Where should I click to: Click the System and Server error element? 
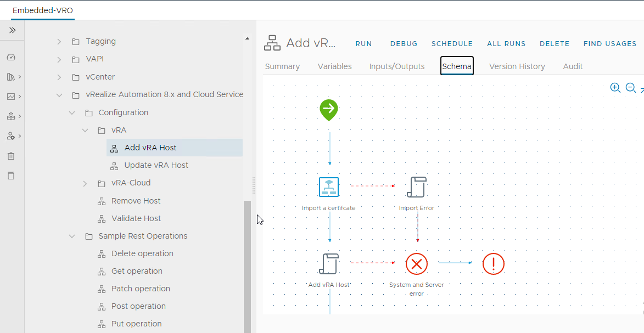click(417, 263)
